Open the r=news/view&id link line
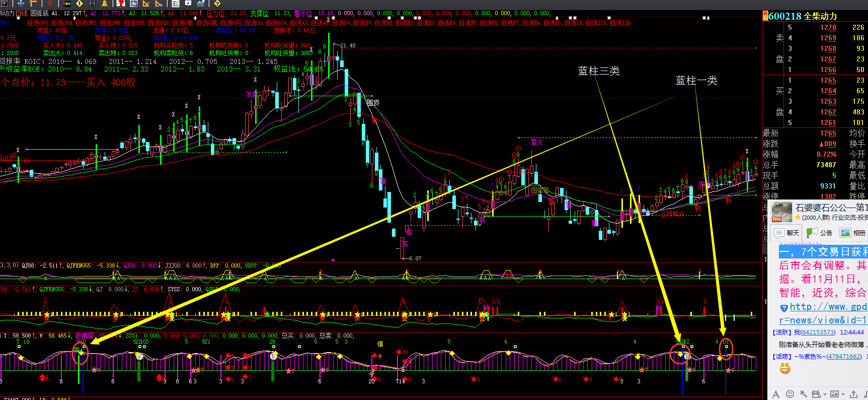This screenshot has height=400, width=868. (x=823, y=320)
